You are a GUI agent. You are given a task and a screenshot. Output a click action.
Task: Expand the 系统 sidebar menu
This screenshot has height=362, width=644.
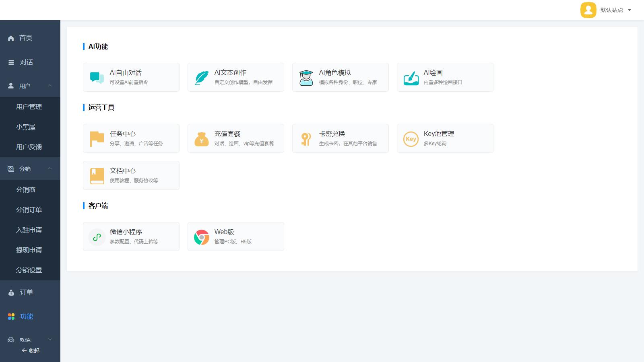(x=50, y=340)
